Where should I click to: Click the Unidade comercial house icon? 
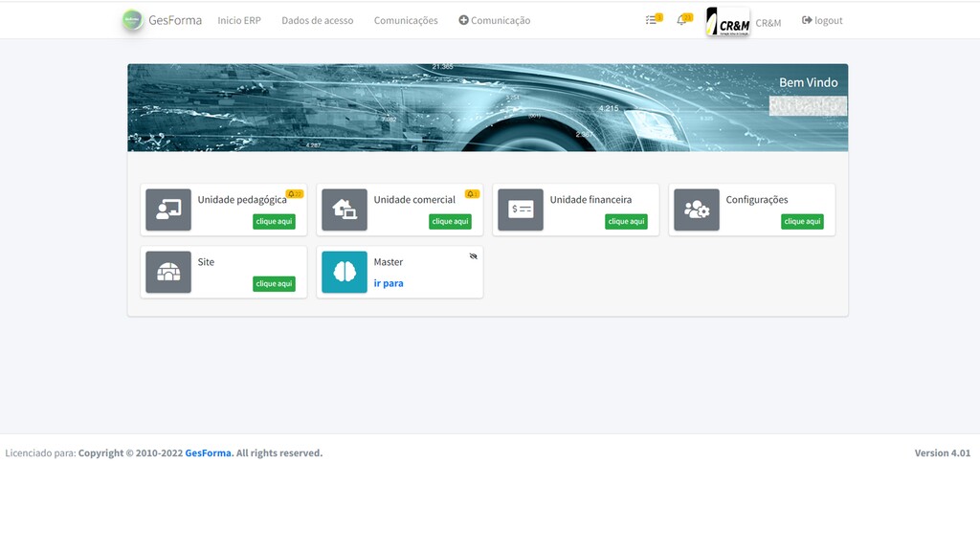click(x=345, y=209)
